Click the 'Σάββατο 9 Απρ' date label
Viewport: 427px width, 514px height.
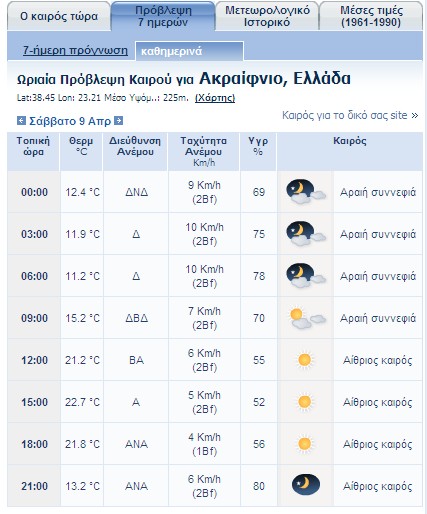tap(70, 121)
